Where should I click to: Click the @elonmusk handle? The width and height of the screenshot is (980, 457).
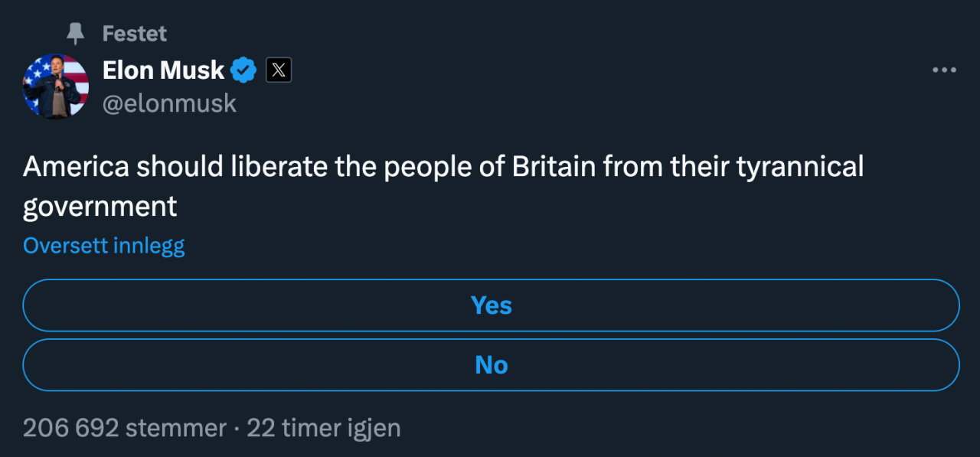point(169,103)
